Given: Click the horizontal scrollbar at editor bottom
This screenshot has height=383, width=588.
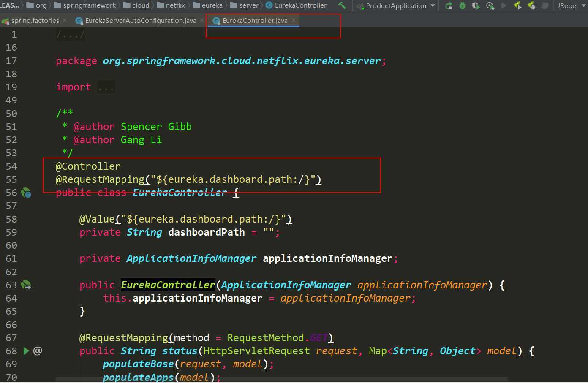Looking at the screenshot, I should [281, 379].
